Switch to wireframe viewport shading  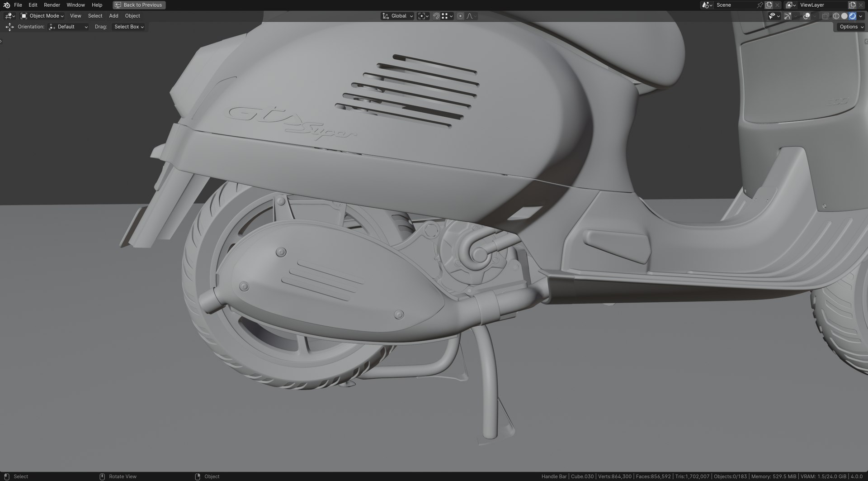tap(836, 16)
